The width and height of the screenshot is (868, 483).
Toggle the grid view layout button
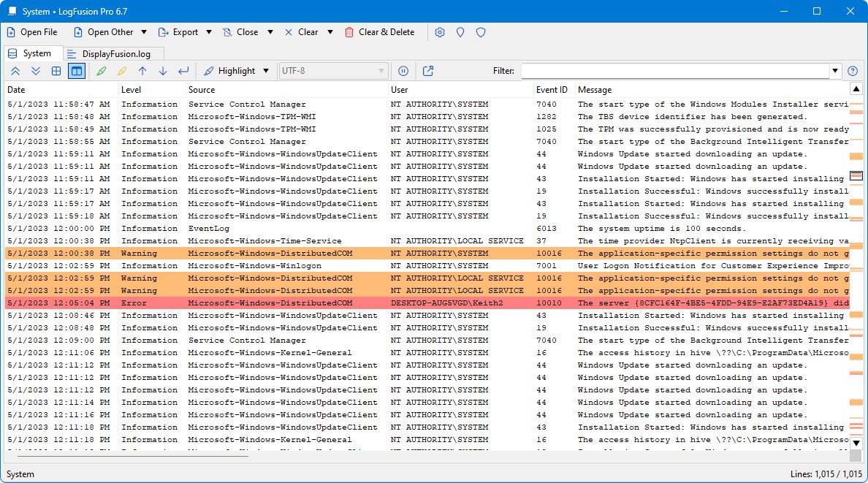pyautogui.click(x=56, y=71)
